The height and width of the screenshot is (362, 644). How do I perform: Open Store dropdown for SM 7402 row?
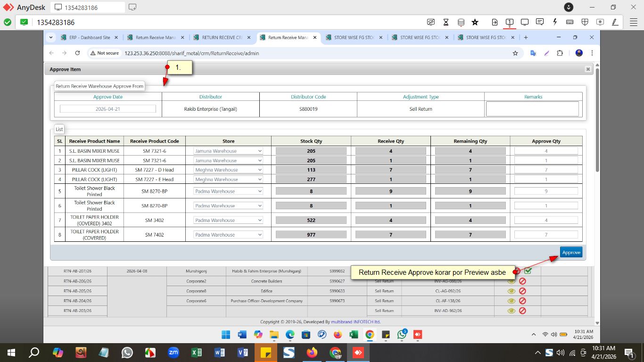tap(228, 235)
